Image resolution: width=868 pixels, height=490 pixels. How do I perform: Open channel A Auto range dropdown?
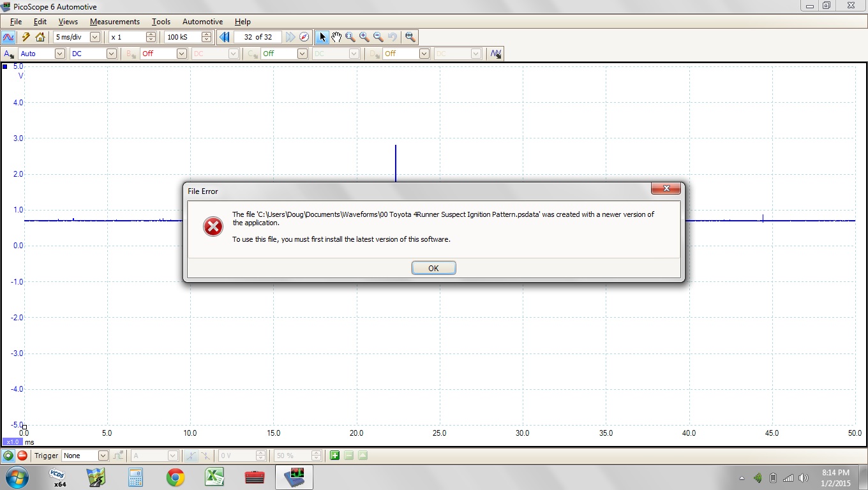tap(60, 54)
